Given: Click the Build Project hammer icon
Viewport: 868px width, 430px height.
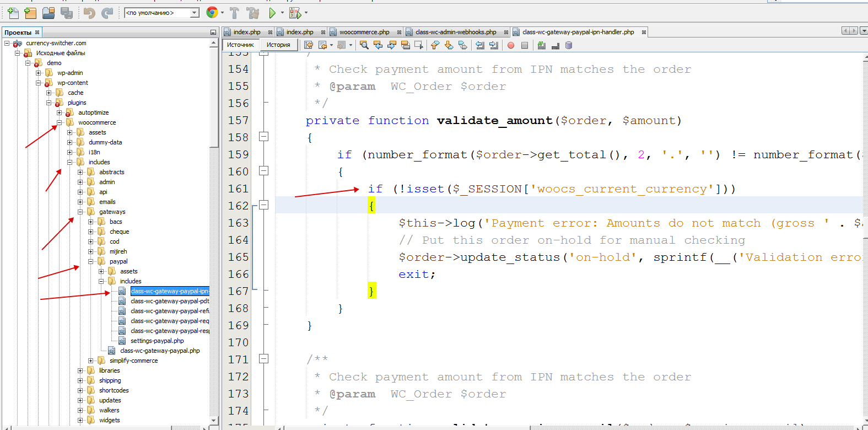Looking at the screenshot, I should coord(234,12).
